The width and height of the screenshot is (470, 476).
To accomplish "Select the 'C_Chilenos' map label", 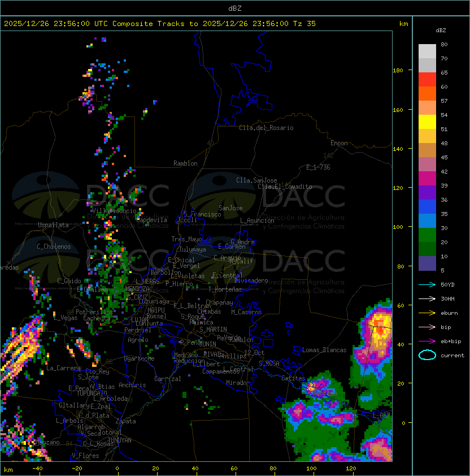I will (54, 247).
